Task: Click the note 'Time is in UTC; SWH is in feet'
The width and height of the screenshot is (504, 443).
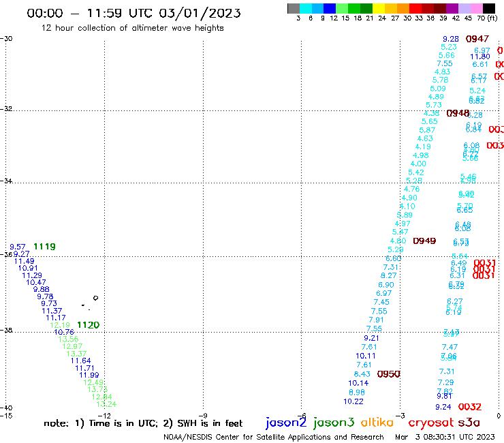Action: [143, 423]
